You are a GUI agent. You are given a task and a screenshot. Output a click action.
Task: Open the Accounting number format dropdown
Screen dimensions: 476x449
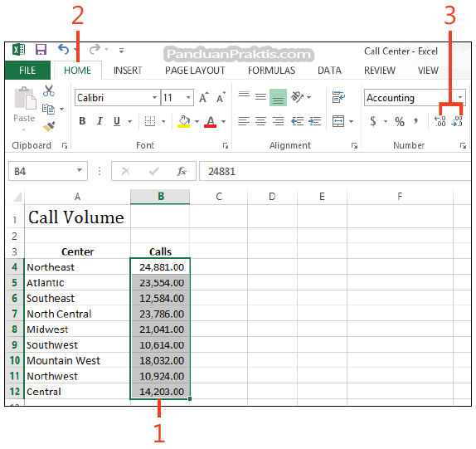coord(460,97)
